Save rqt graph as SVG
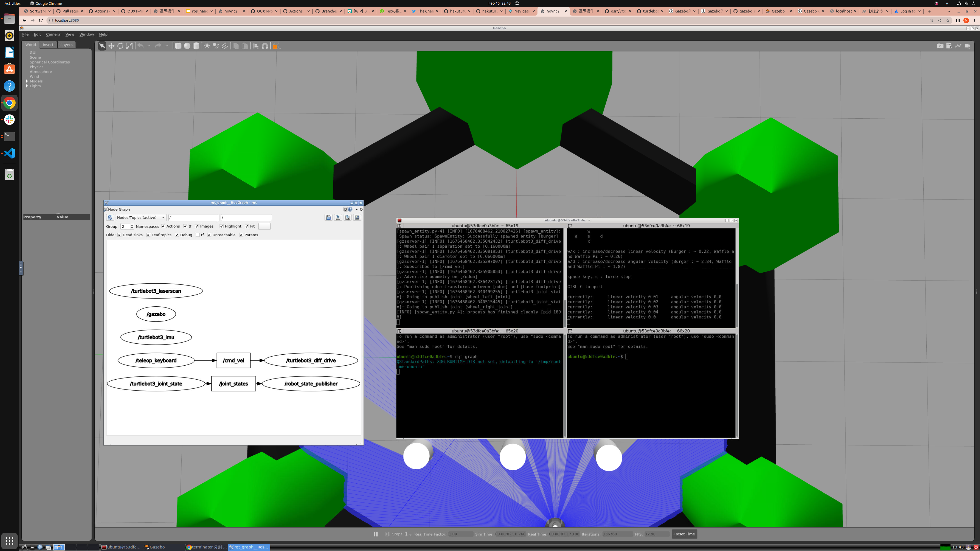980x551 pixels. [x=347, y=218]
